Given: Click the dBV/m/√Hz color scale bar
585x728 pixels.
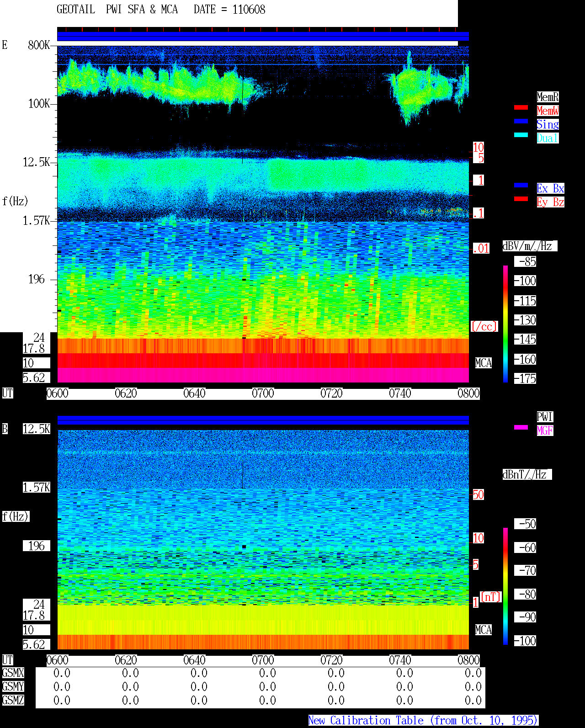Looking at the screenshot, I should (x=505, y=324).
